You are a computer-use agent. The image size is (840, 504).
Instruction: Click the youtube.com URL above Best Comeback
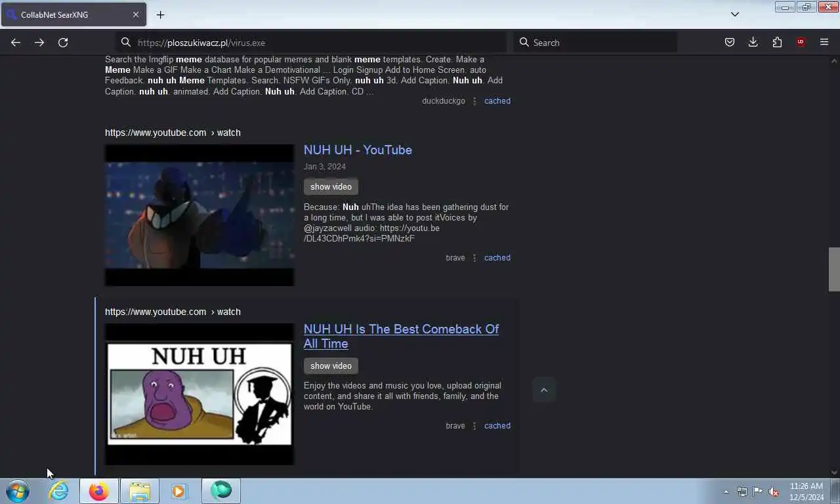173,312
